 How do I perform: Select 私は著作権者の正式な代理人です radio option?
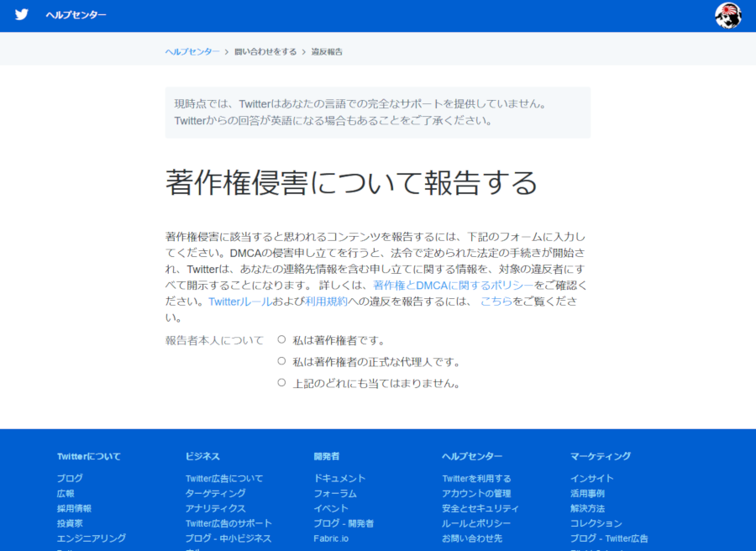[x=281, y=361]
